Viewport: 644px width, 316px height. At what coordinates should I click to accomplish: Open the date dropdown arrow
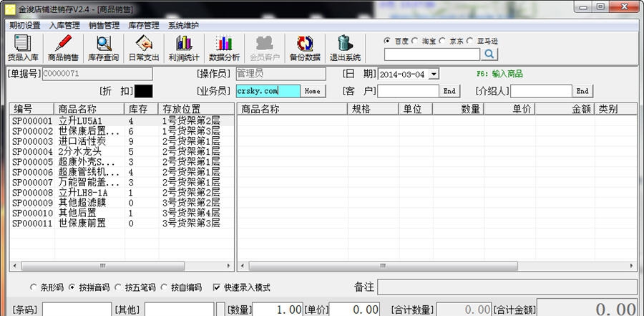tap(434, 75)
